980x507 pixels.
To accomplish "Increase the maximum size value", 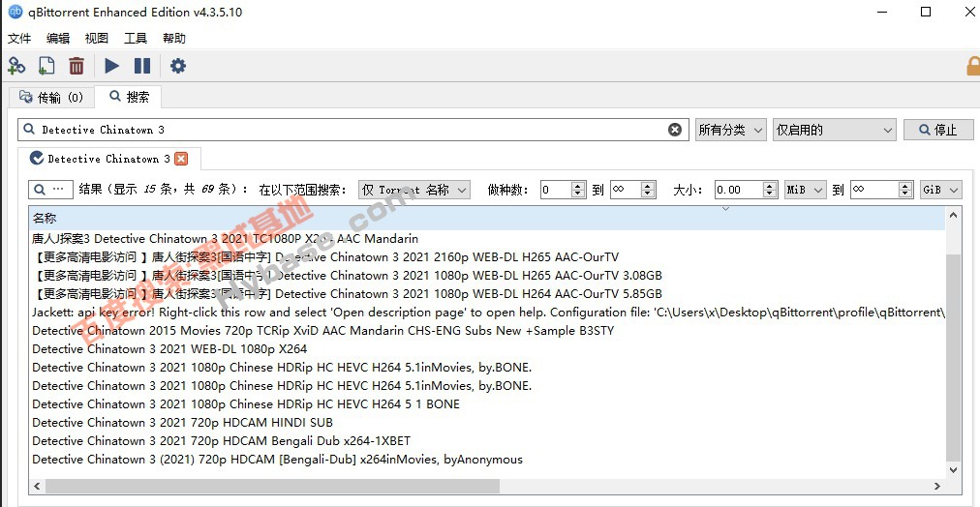I will (x=905, y=186).
